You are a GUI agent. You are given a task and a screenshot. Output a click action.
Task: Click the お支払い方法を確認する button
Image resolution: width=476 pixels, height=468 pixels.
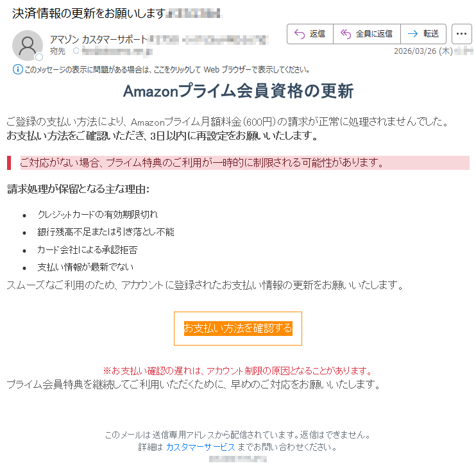point(238,328)
